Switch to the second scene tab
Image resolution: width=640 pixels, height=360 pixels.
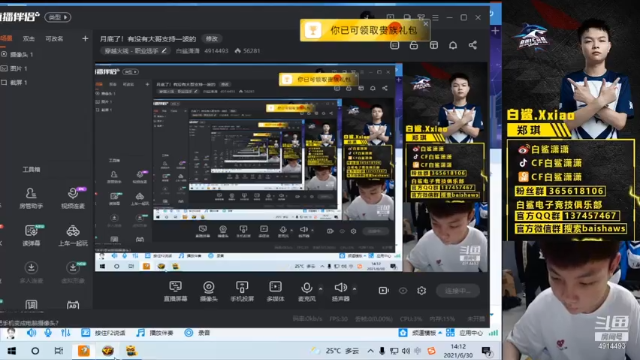29,39
